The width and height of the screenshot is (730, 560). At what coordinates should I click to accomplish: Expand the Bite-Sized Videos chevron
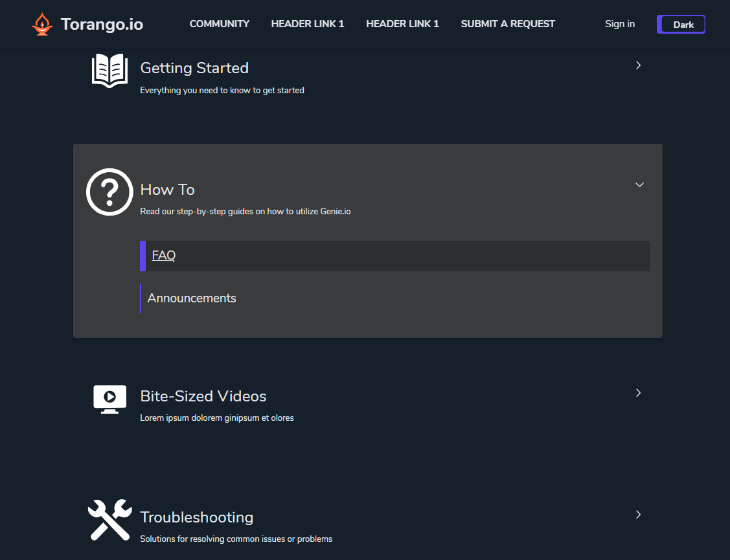coord(638,393)
